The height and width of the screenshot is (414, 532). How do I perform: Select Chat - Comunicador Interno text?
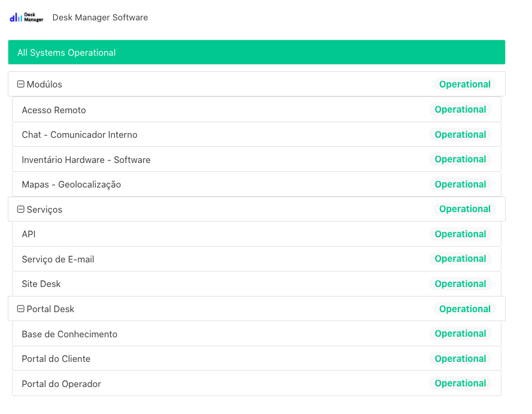(x=80, y=135)
